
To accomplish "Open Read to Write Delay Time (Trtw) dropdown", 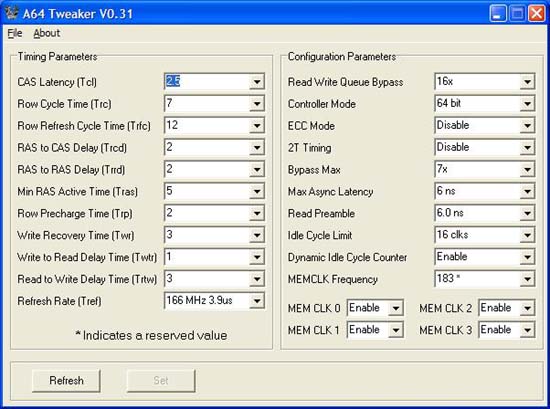I will click(x=257, y=279).
